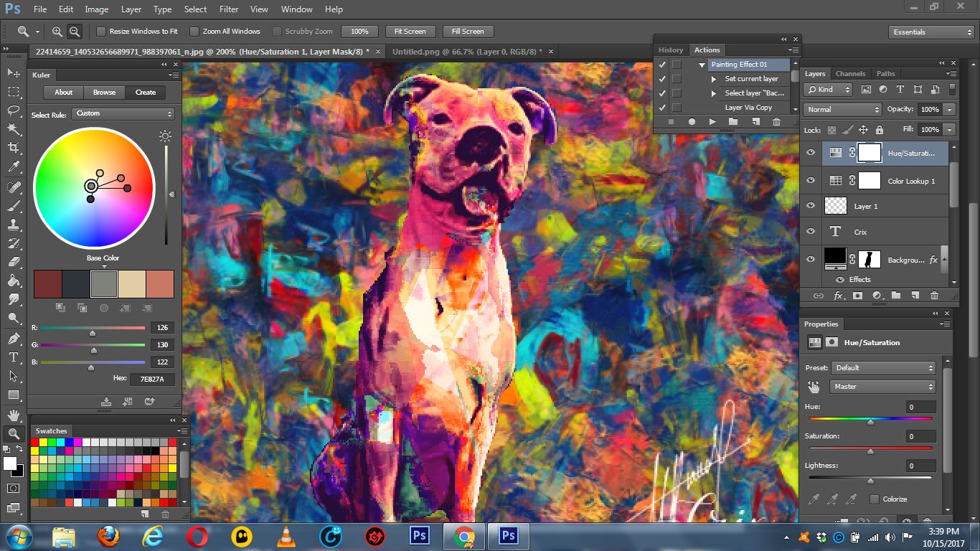This screenshot has height=551, width=980.
Task: Select the Healing Brush tool
Action: [x=13, y=187]
